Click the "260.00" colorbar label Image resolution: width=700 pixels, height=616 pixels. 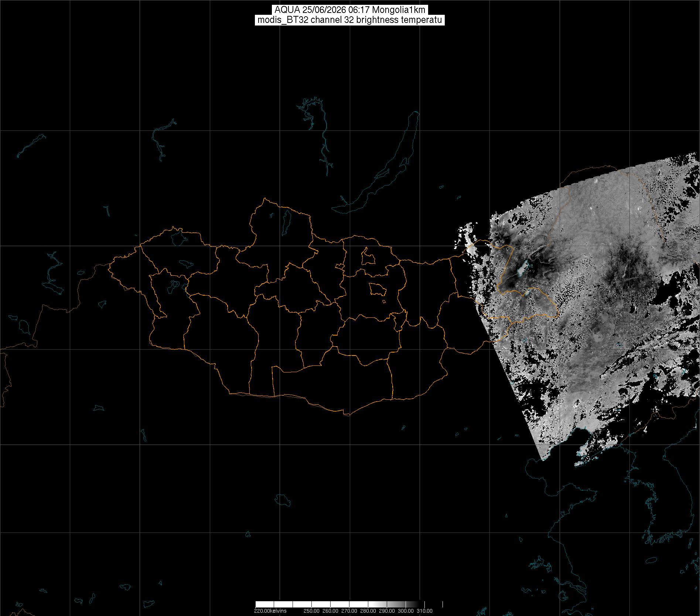pos(330,611)
